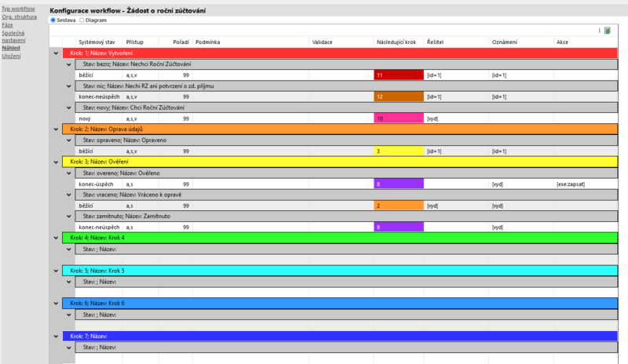Viewport: 628px width, 364px height.
Task: Collapse the Stav row under Krok 4
Action: point(69,249)
